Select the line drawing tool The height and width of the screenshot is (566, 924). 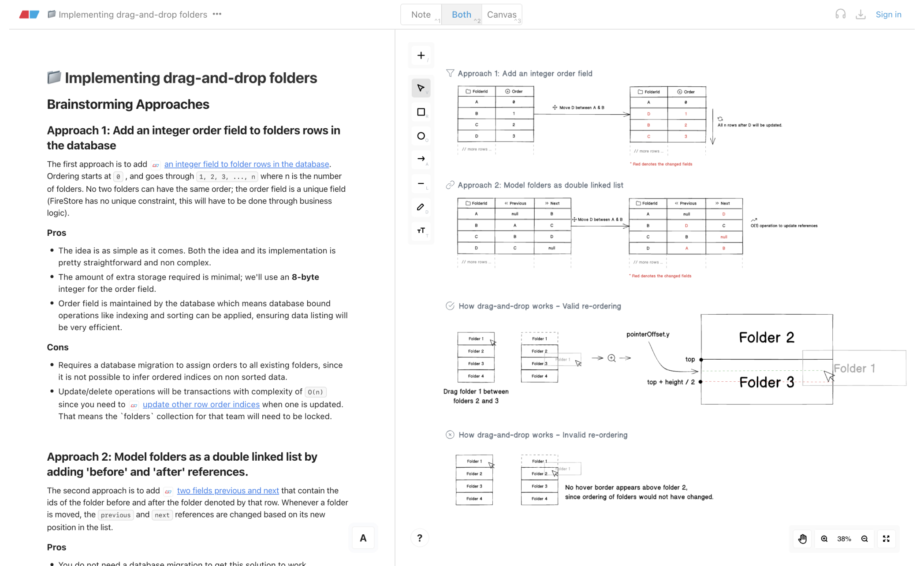[x=421, y=183]
